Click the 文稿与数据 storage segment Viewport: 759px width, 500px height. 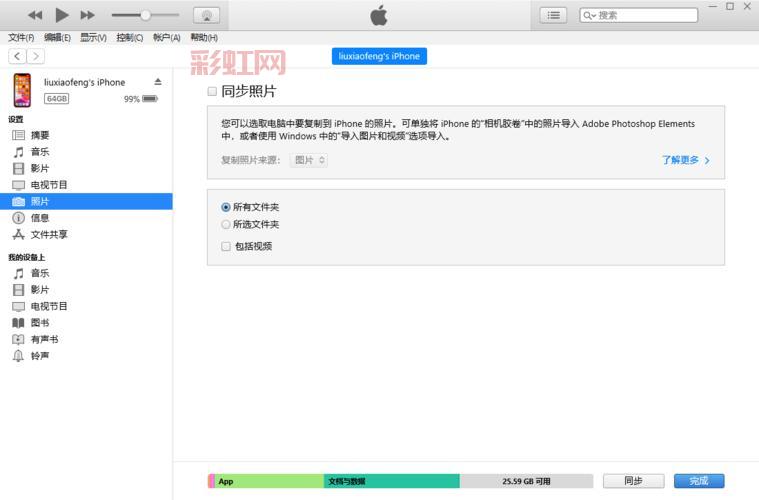coord(392,481)
